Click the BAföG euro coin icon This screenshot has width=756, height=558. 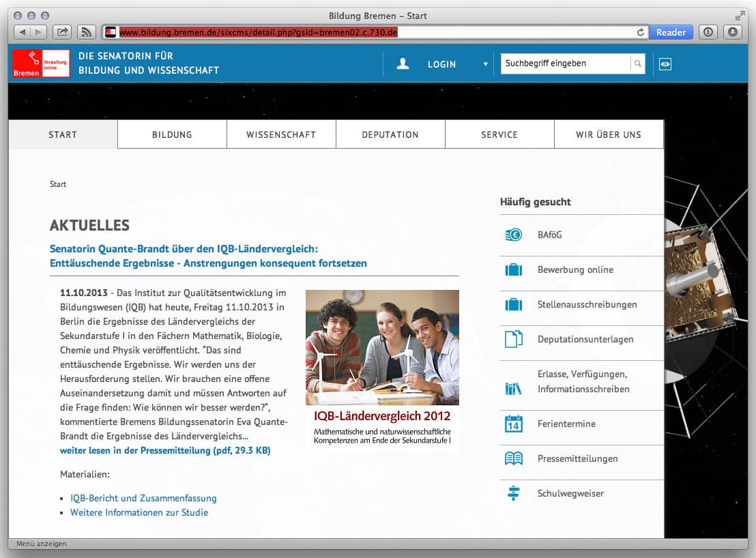(x=513, y=235)
